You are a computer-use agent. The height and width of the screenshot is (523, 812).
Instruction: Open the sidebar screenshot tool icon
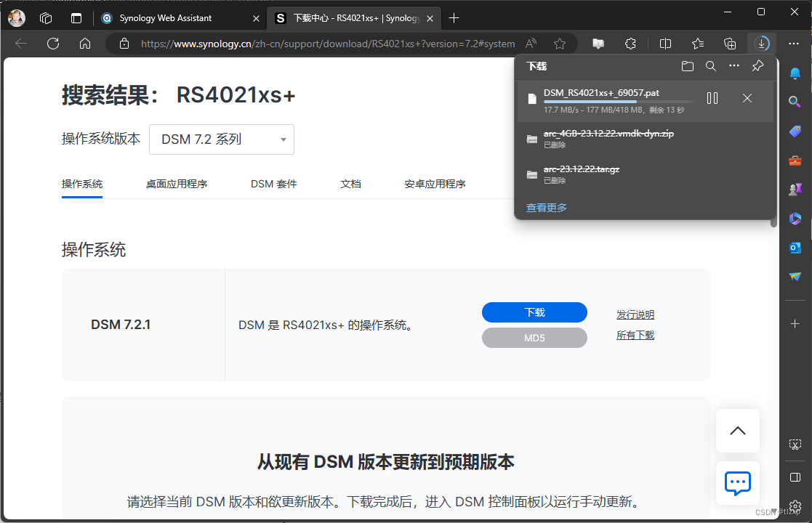click(x=795, y=445)
